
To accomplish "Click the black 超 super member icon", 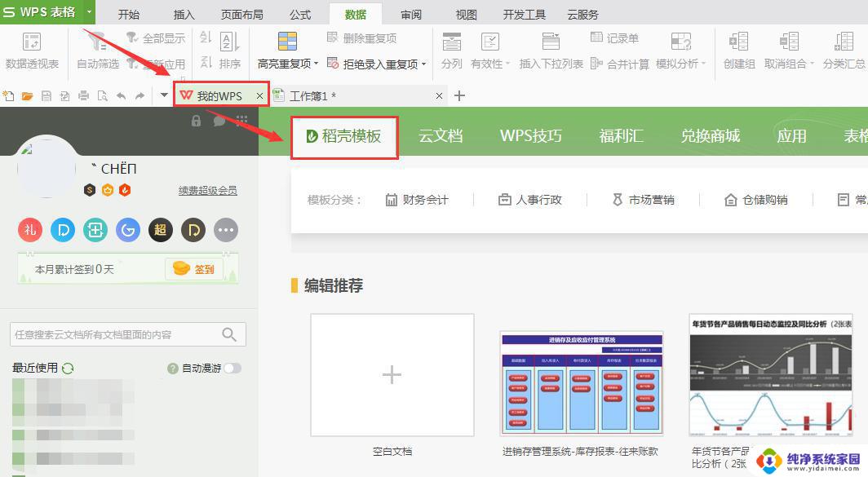I will point(160,231).
